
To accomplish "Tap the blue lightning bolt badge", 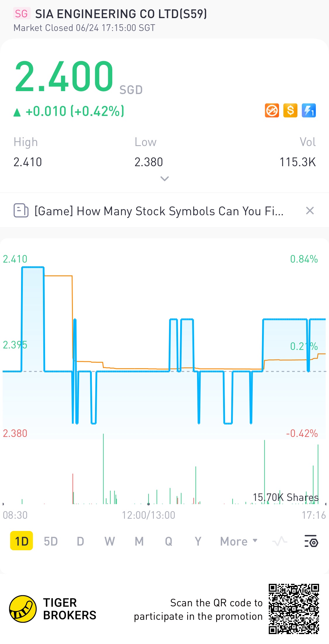I will [309, 111].
